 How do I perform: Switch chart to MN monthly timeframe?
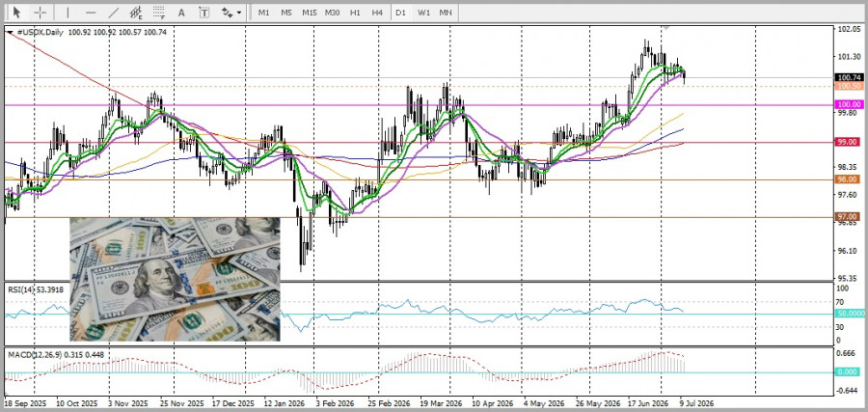coord(445,13)
